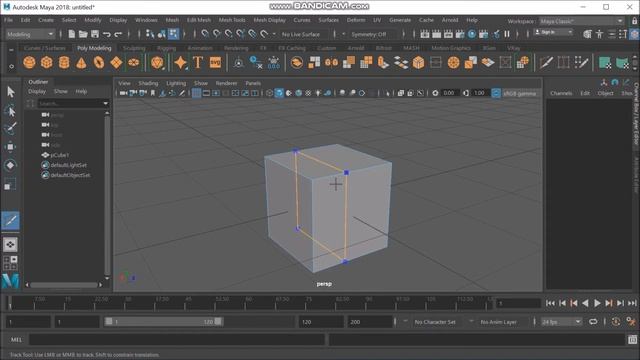The width and height of the screenshot is (640, 360).
Task: Create a polygon sphere from the shelf
Action: coord(29,62)
